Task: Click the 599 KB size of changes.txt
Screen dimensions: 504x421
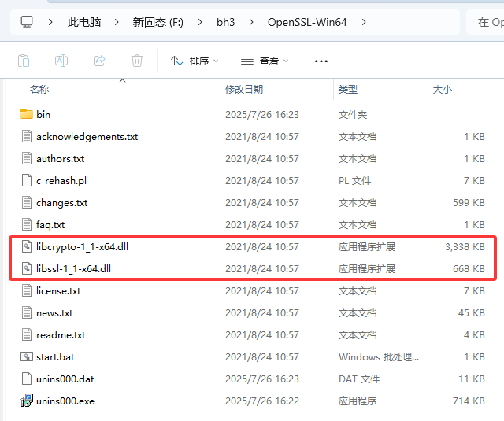Action: click(x=469, y=203)
